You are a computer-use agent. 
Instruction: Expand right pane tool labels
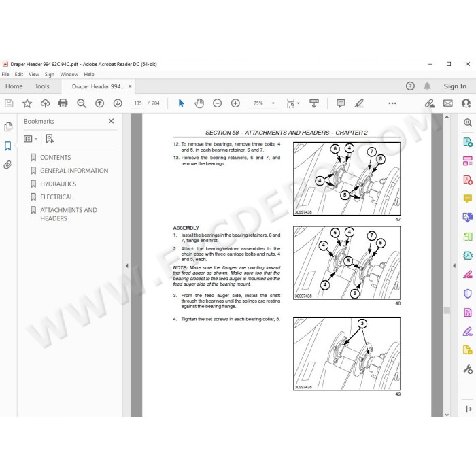pyautogui.click(x=469, y=409)
